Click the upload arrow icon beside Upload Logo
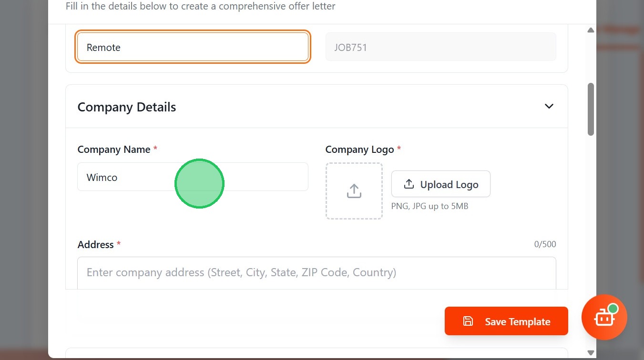 tap(409, 184)
